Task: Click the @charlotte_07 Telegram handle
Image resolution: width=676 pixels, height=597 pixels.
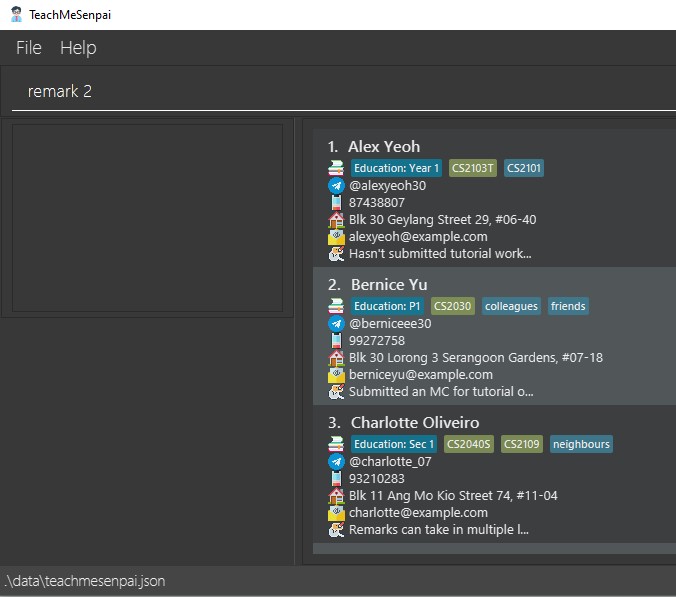Action: [x=390, y=462]
